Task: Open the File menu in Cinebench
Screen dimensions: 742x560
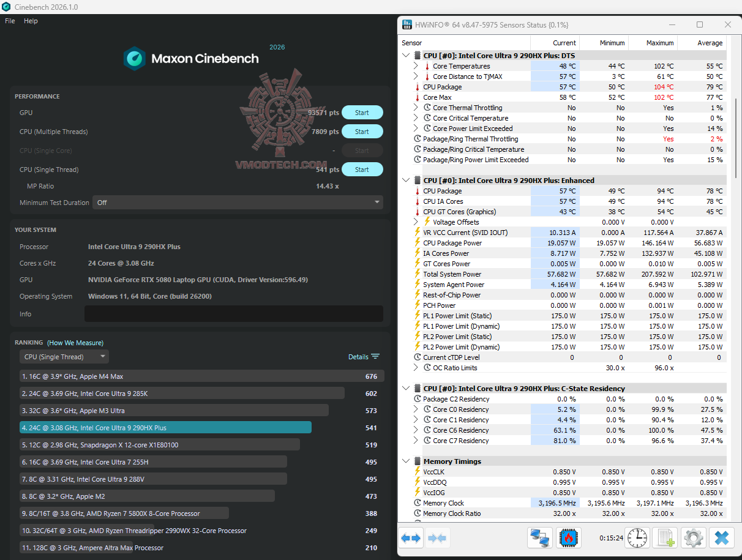Action: [x=10, y=21]
